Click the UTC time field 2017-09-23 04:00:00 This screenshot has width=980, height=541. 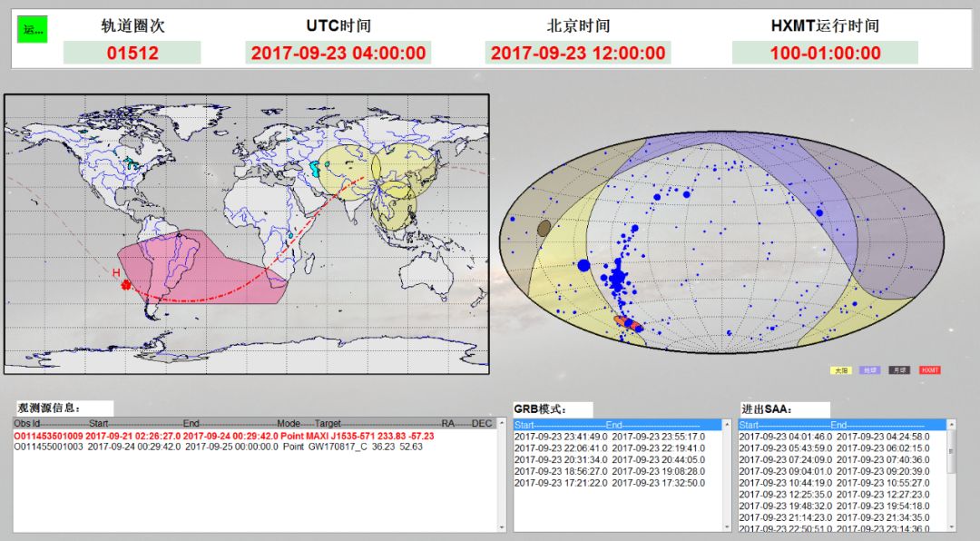(x=338, y=53)
